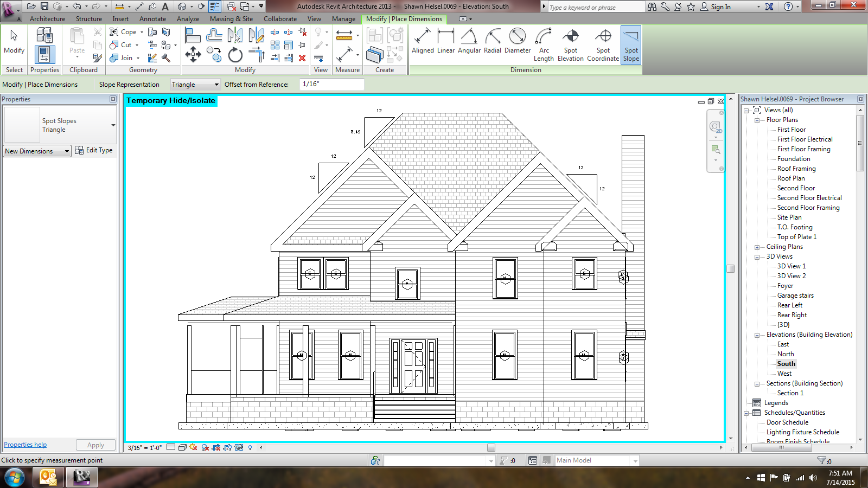The height and width of the screenshot is (488, 868).
Task: Click the view scale 3/16" = 1'-0"
Action: pos(145,448)
